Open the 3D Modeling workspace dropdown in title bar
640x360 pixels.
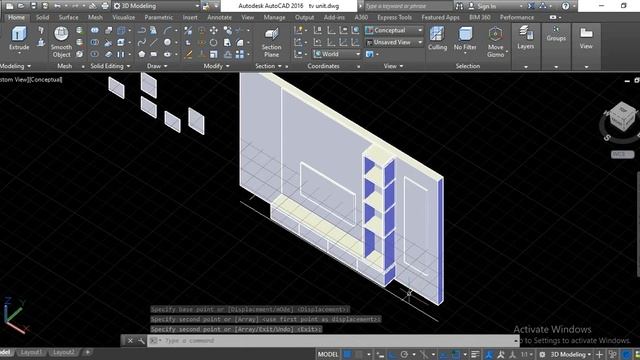tap(156, 6)
